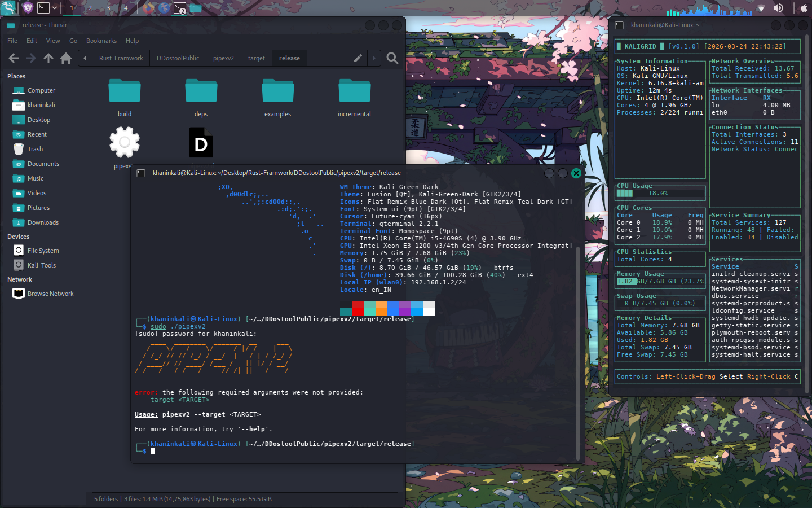This screenshot has width=812, height=508.
Task: Switch to workspace 3
Action: (x=108, y=8)
